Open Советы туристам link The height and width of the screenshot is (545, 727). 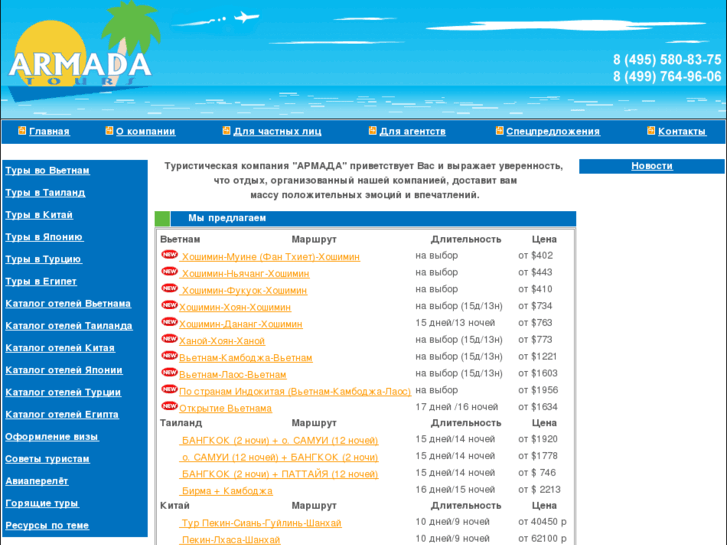(x=47, y=459)
